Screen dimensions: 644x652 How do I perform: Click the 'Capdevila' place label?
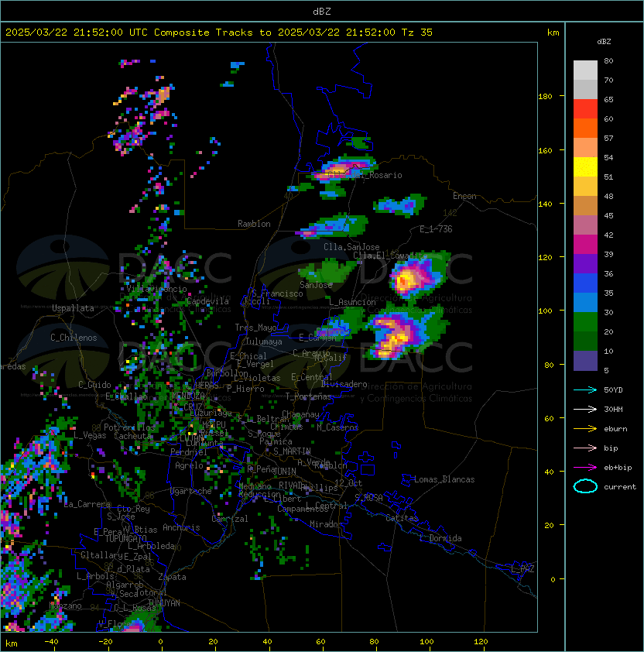pos(207,301)
